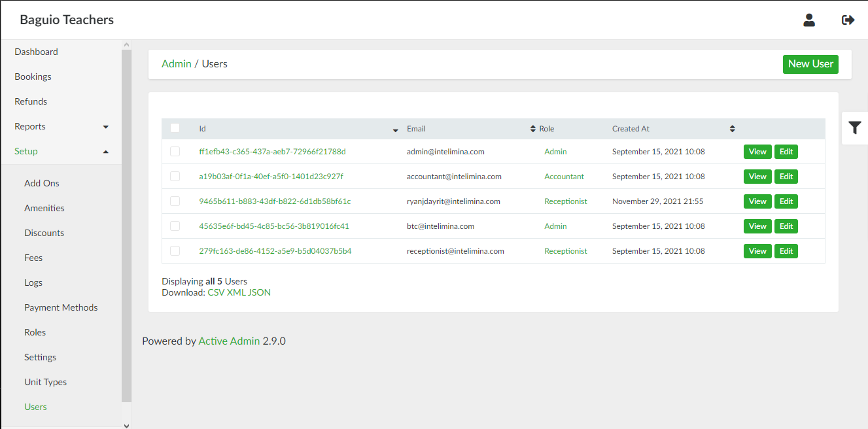Sort by Created At column arrows

[x=732, y=129]
